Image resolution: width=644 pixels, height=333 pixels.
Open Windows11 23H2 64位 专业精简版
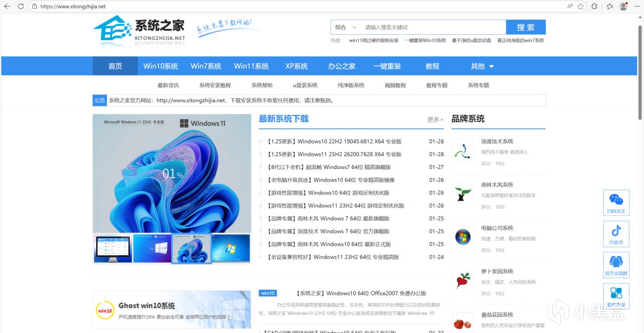(x=333, y=257)
